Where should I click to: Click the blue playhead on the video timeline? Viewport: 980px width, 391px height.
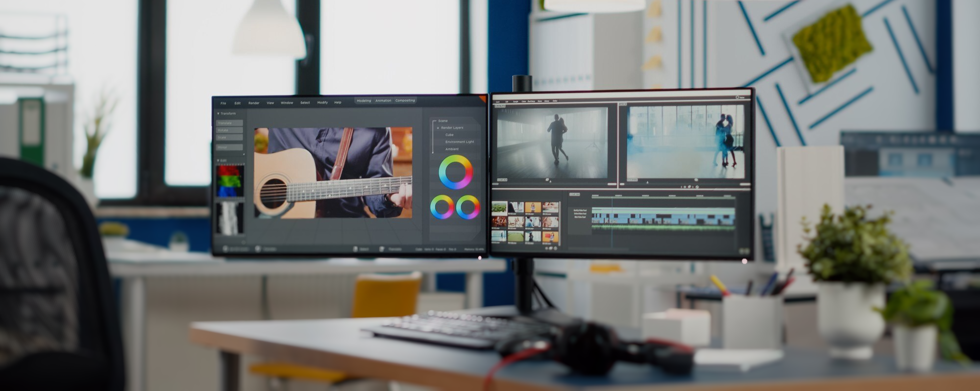(612, 216)
